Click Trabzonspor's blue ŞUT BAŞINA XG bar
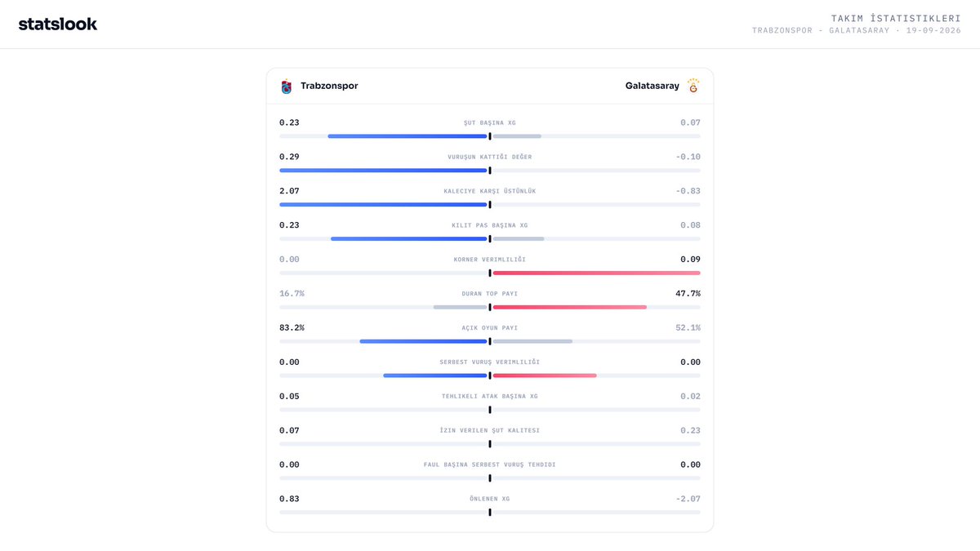This screenshot has width=980, height=551. point(408,136)
